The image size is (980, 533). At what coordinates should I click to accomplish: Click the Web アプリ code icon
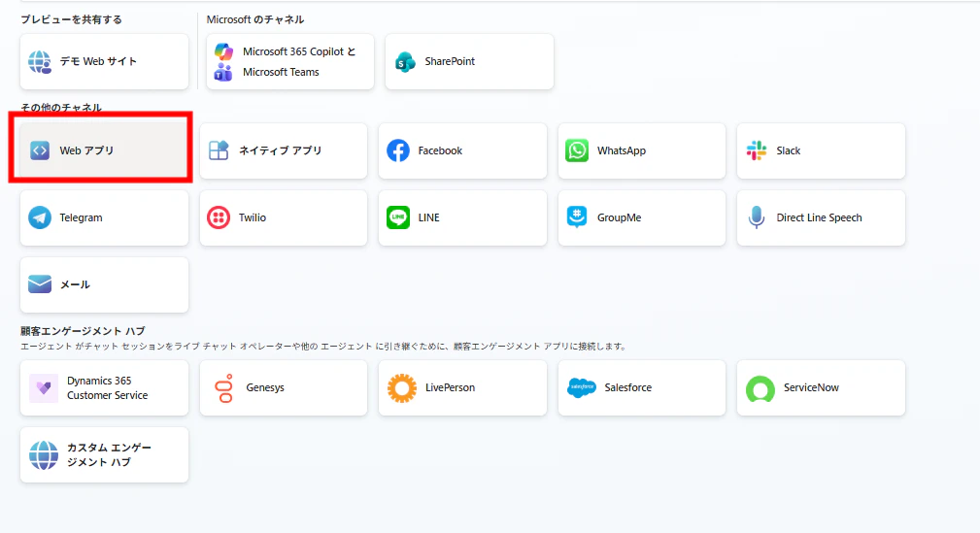40,150
